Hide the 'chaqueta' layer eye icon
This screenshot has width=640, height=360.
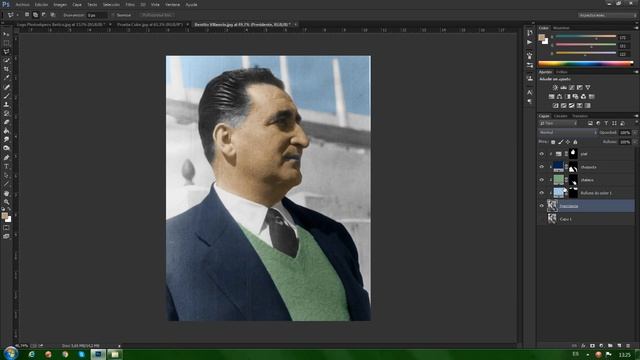point(542,167)
